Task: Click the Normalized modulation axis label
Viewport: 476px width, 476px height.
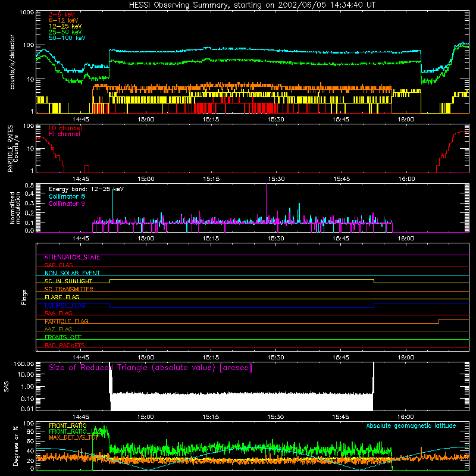Action: (15, 208)
